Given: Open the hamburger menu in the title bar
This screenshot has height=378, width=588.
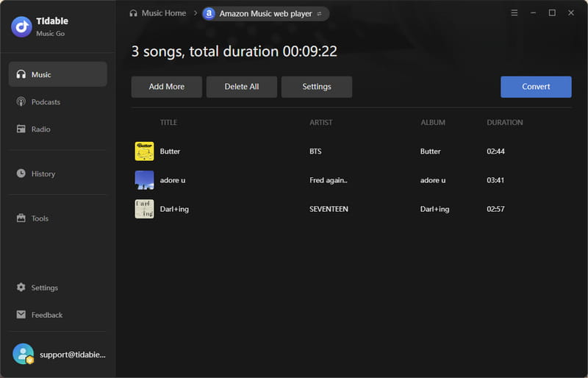Looking at the screenshot, I should 514,13.
